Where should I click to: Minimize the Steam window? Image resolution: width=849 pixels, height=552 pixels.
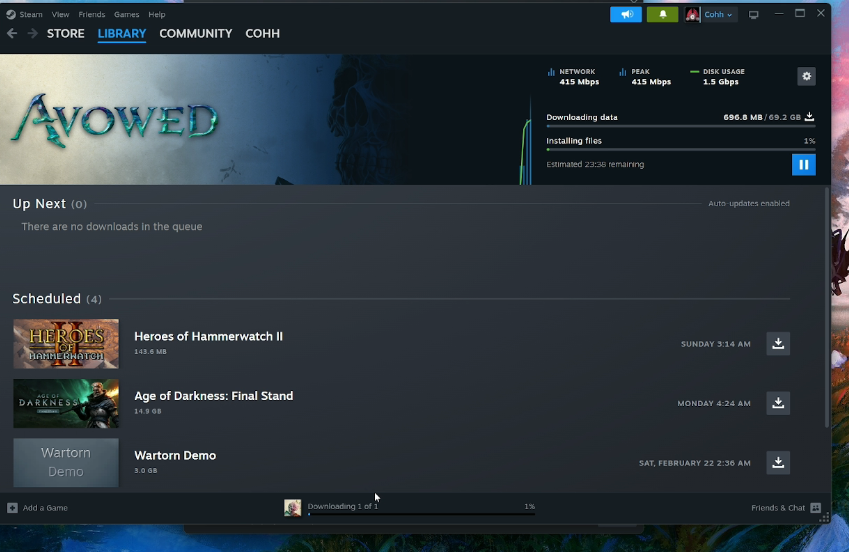[x=779, y=14]
